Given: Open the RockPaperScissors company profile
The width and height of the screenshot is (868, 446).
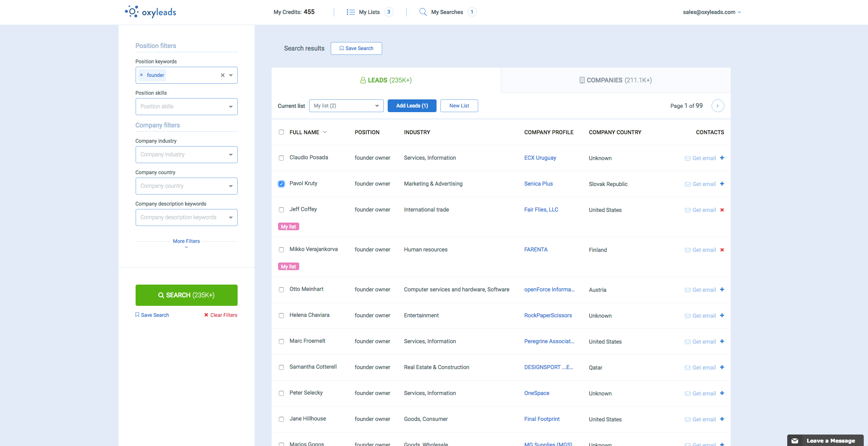Looking at the screenshot, I should [548, 316].
